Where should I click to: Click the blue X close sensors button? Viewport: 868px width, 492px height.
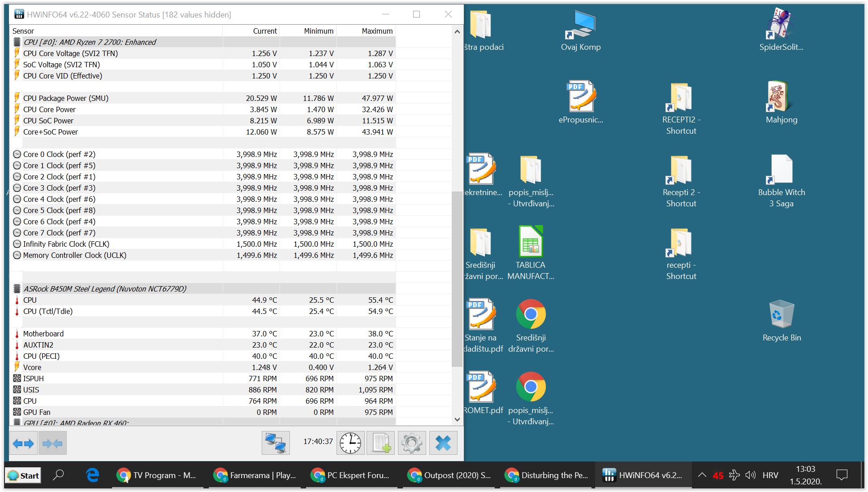click(443, 443)
